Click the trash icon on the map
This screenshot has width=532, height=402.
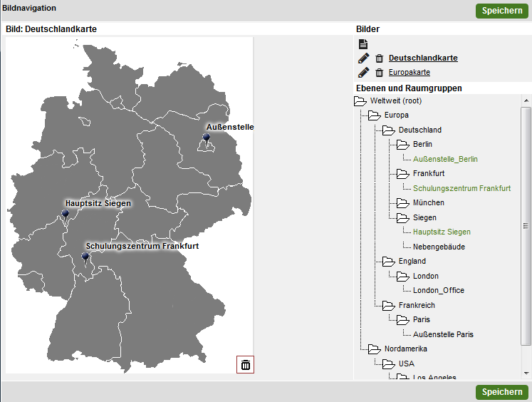click(245, 365)
